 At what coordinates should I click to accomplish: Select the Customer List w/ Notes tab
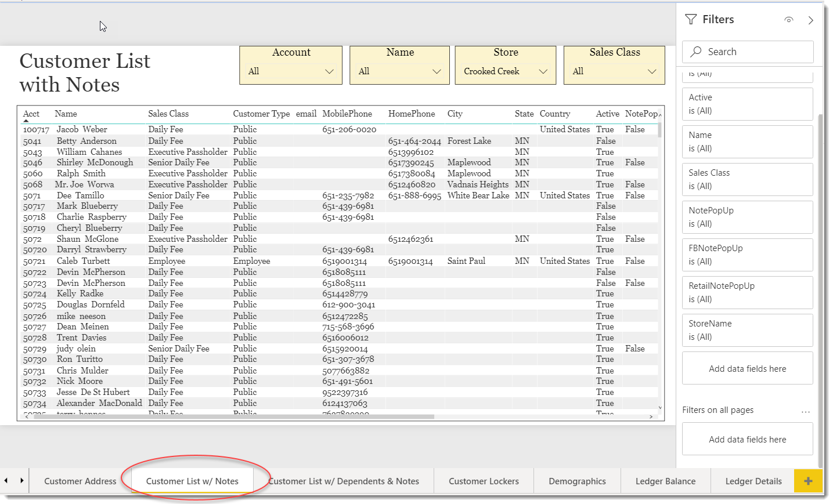coord(192,481)
